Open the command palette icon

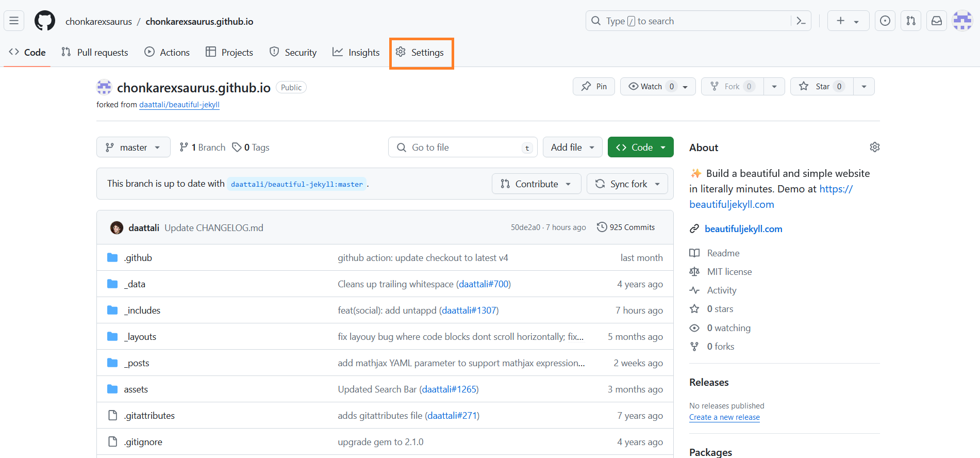click(801, 21)
